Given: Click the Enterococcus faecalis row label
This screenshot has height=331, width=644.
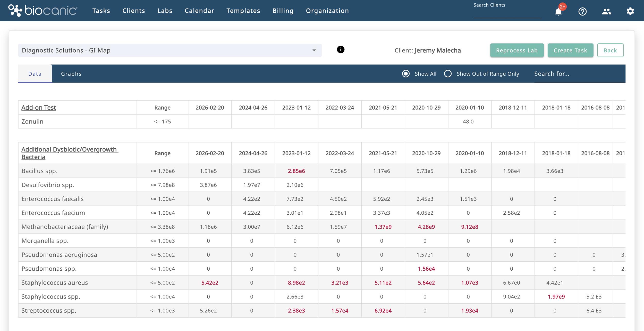Looking at the screenshot, I should (x=53, y=199).
